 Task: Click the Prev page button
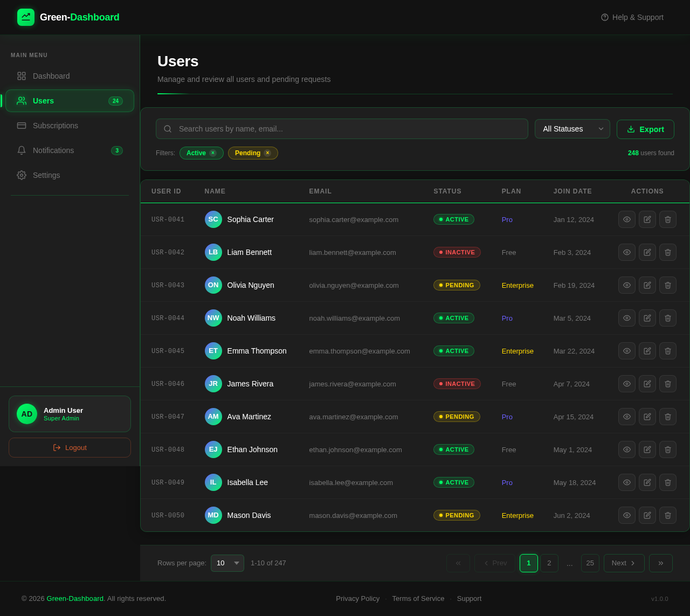pos(495,563)
